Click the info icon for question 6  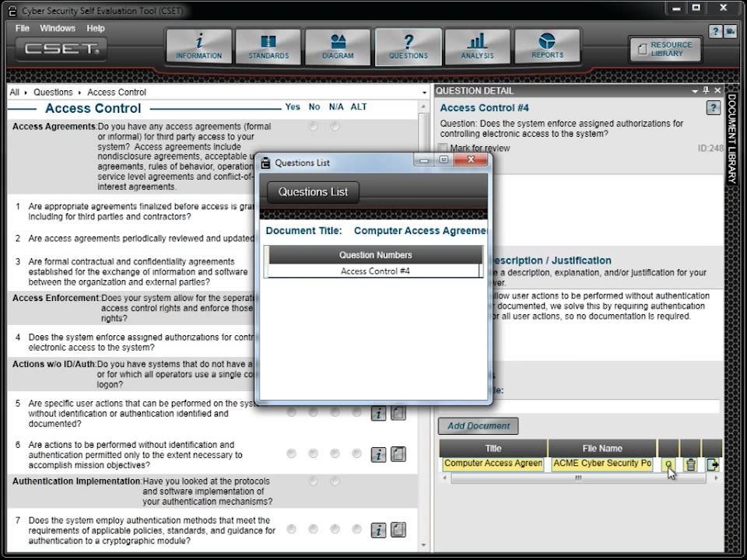(378, 454)
